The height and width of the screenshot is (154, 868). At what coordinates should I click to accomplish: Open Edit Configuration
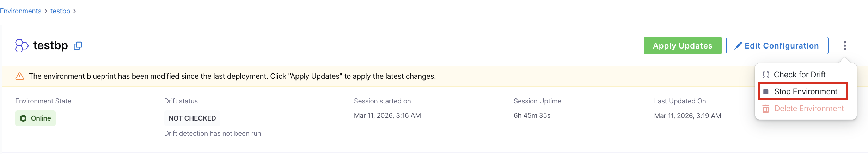(777, 46)
